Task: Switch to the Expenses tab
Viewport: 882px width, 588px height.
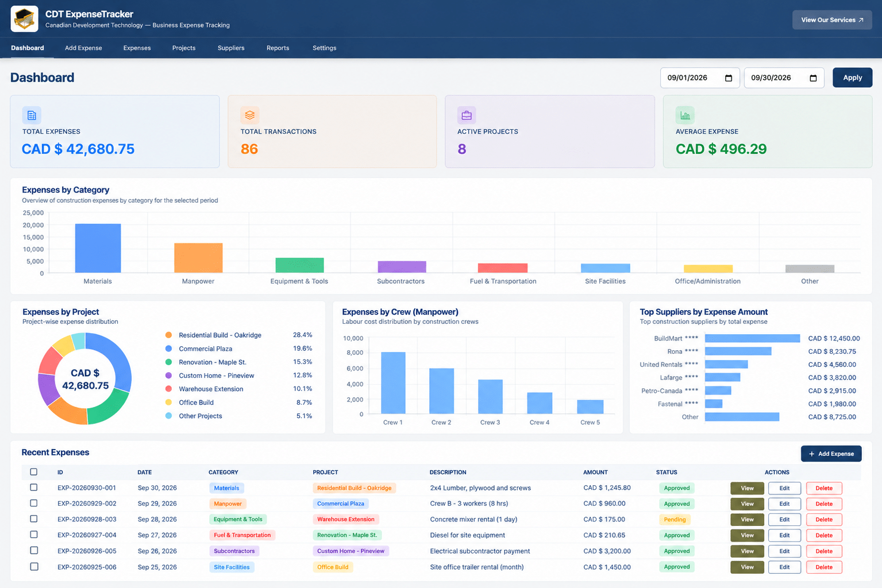Action: [x=137, y=48]
